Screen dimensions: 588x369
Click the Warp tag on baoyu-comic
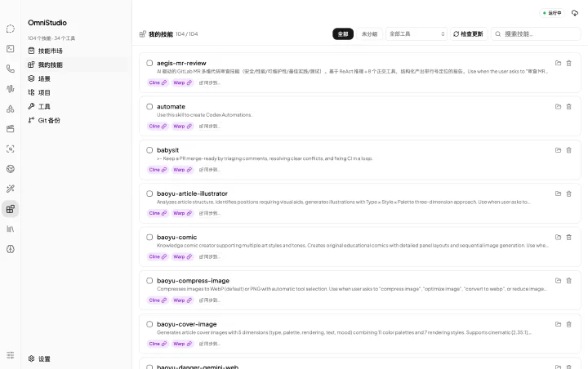click(x=183, y=256)
